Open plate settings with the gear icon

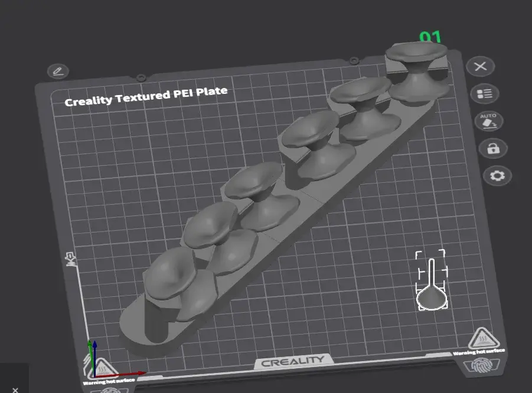pyautogui.click(x=497, y=176)
